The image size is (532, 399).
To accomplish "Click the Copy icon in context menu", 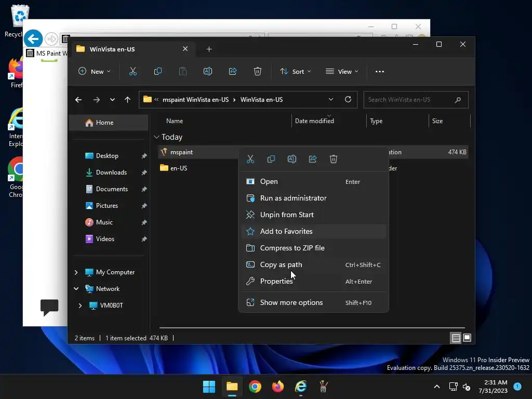I will [x=271, y=159].
